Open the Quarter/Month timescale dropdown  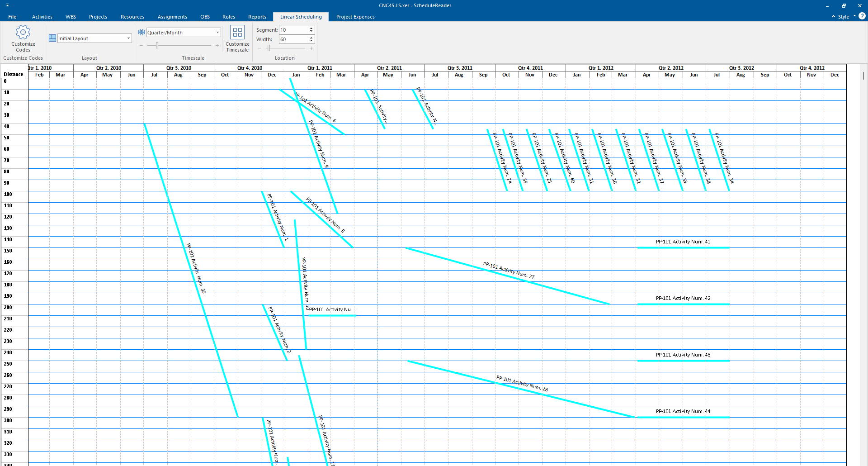click(217, 33)
